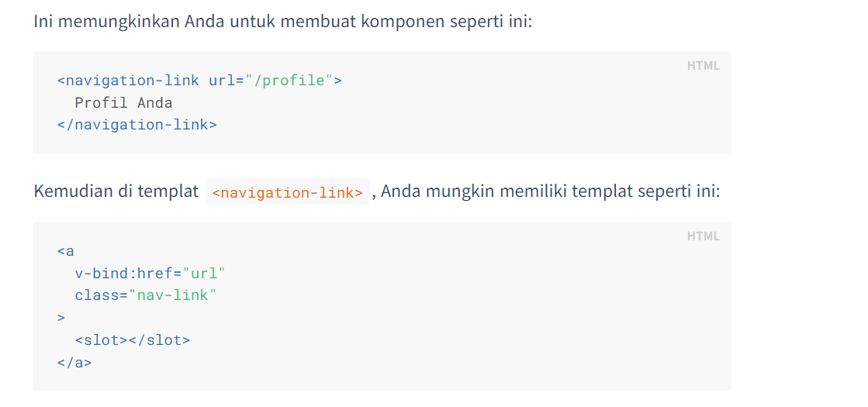Click the word 'Kemudian' in the second paragraph

pyautogui.click(x=72, y=191)
